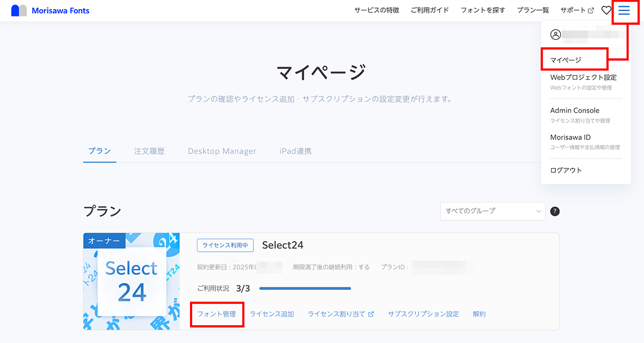644x343 pixels.
Task: Open サポート external link in the navigation
Action: click(x=577, y=10)
